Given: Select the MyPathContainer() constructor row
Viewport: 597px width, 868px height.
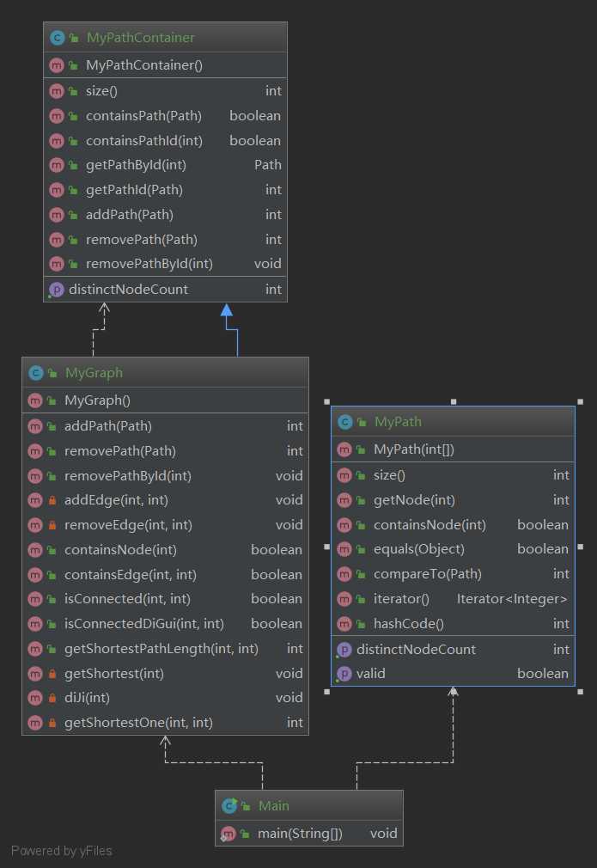Looking at the screenshot, I should pos(165,65).
